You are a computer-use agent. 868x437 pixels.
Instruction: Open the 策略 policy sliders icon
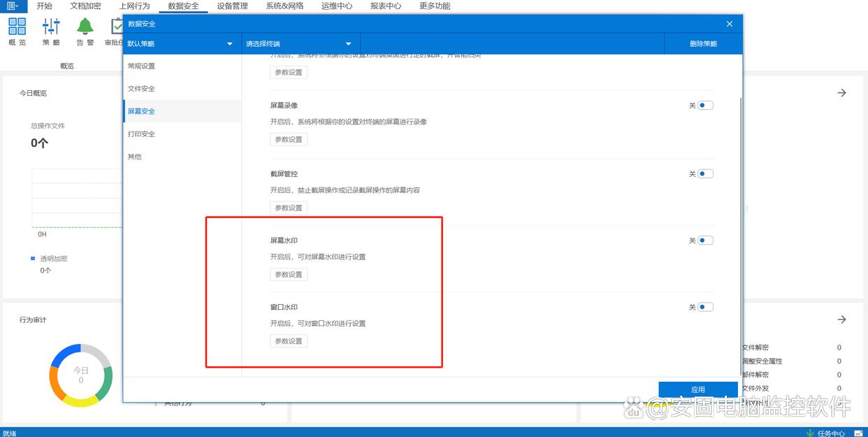click(51, 27)
